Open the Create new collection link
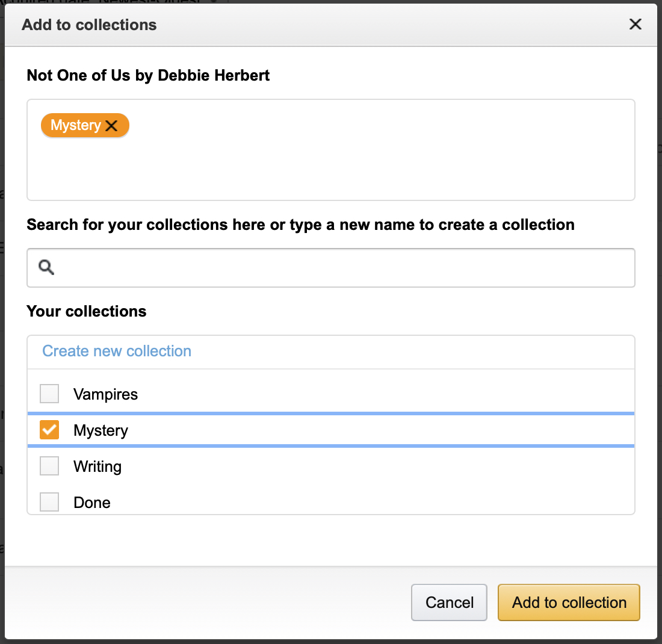This screenshot has height=644, width=662. (x=117, y=351)
